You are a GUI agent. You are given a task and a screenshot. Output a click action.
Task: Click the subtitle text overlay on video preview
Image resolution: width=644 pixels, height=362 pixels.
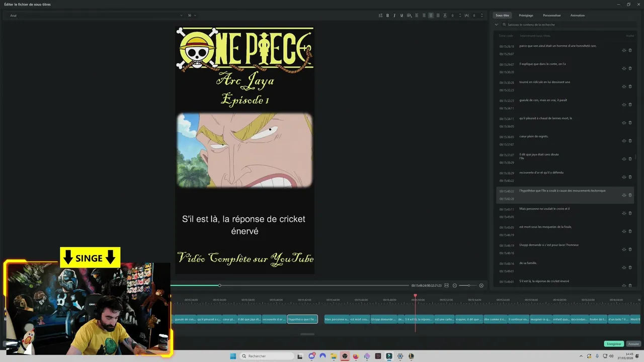click(244, 225)
